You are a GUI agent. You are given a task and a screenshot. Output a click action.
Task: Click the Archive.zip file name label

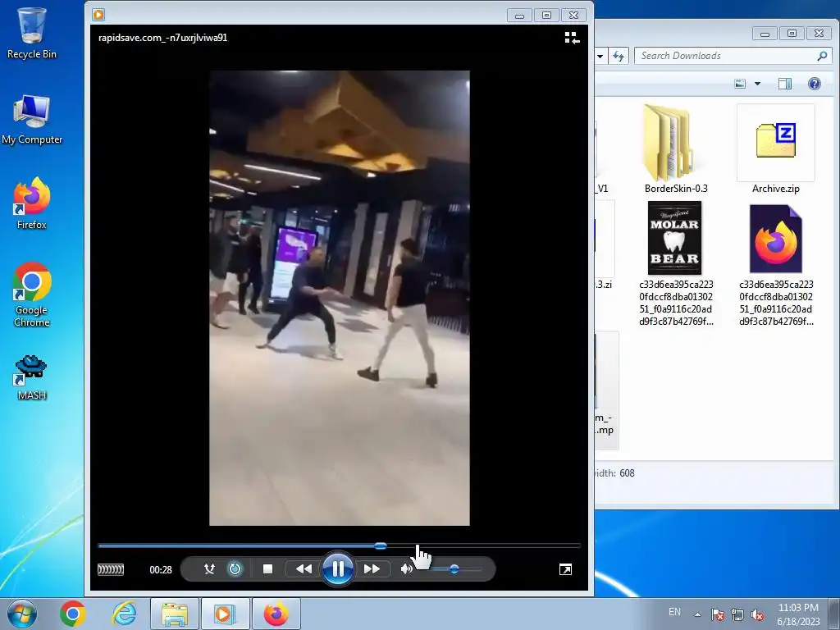click(776, 189)
